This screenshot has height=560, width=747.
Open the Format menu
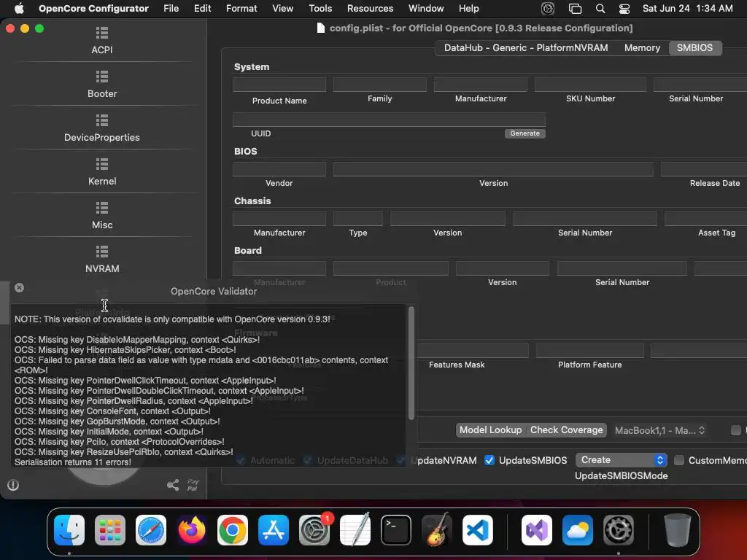241,9
